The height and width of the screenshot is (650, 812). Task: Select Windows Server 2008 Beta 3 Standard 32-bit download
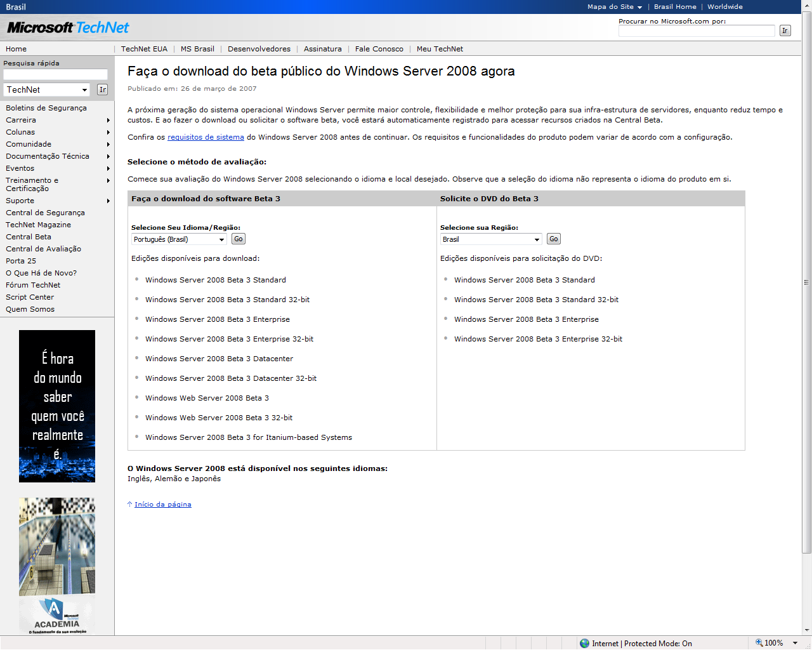[x=227, y=300]
